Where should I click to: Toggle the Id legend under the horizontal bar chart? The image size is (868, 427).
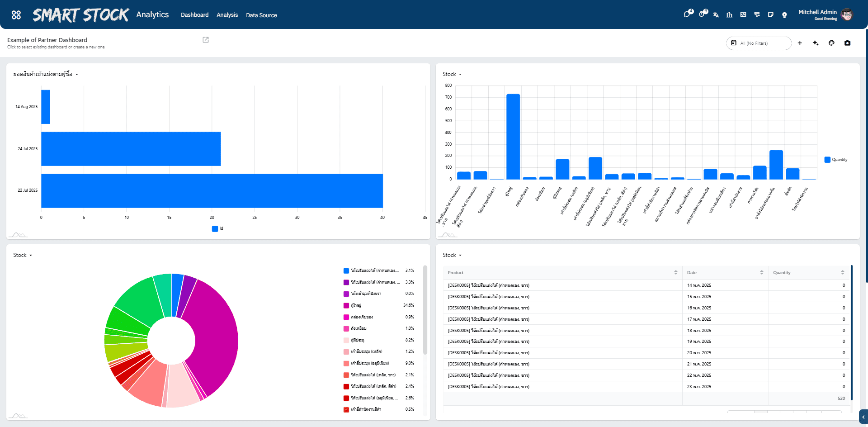[217, 228]
